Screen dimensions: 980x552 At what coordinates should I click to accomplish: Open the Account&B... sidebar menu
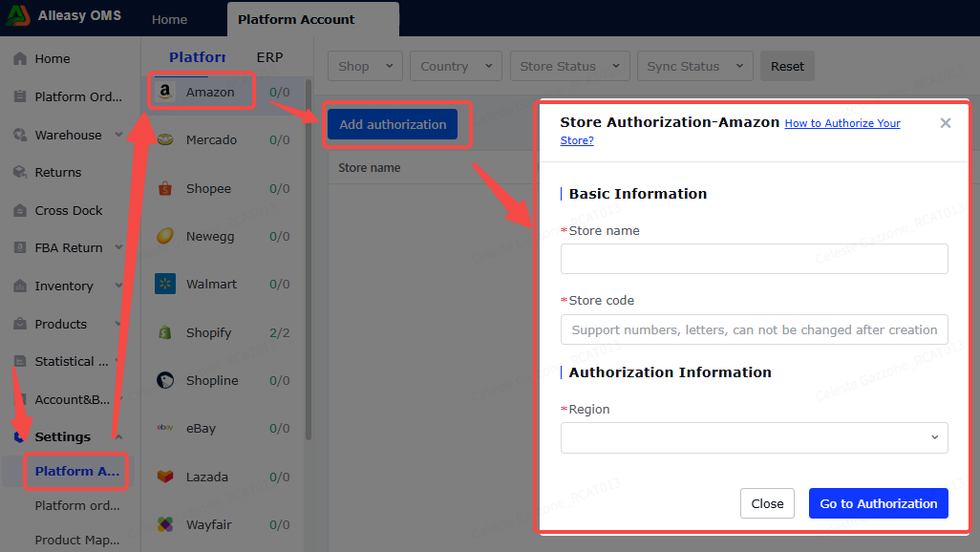(x=72, y=399)
